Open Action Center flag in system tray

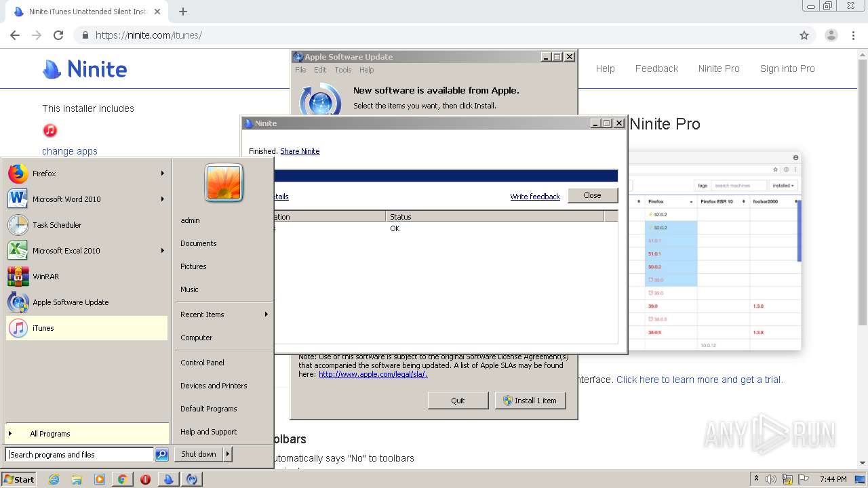(804, 479)
